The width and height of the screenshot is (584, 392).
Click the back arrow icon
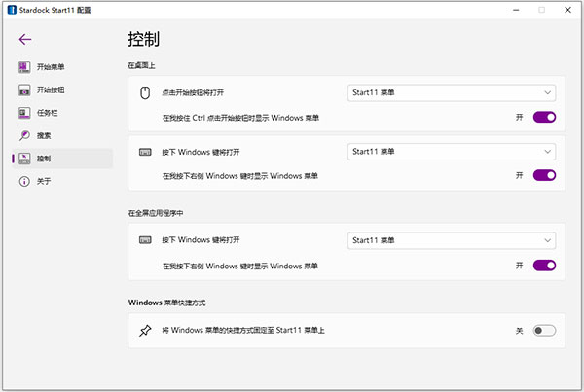(25, 40)
